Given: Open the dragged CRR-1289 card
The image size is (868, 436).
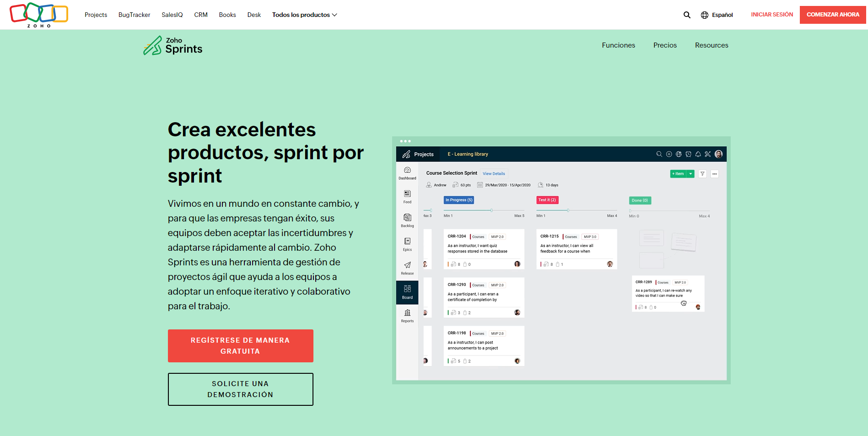Looking at the screenshot, I should coord(668,294).
